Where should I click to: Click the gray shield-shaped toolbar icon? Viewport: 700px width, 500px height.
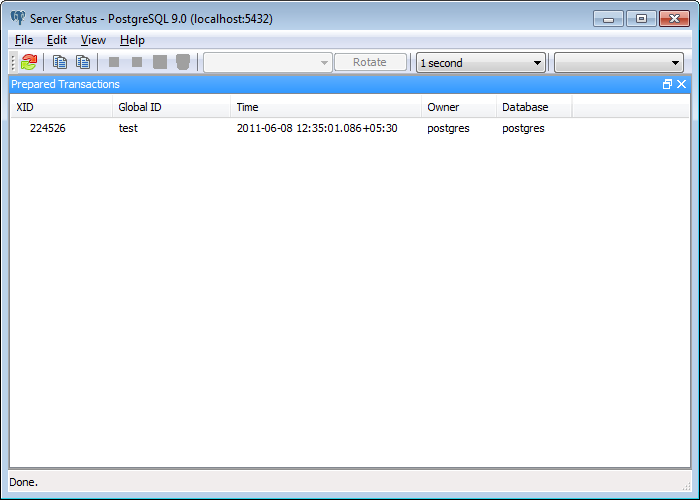(x=183, y=62)
